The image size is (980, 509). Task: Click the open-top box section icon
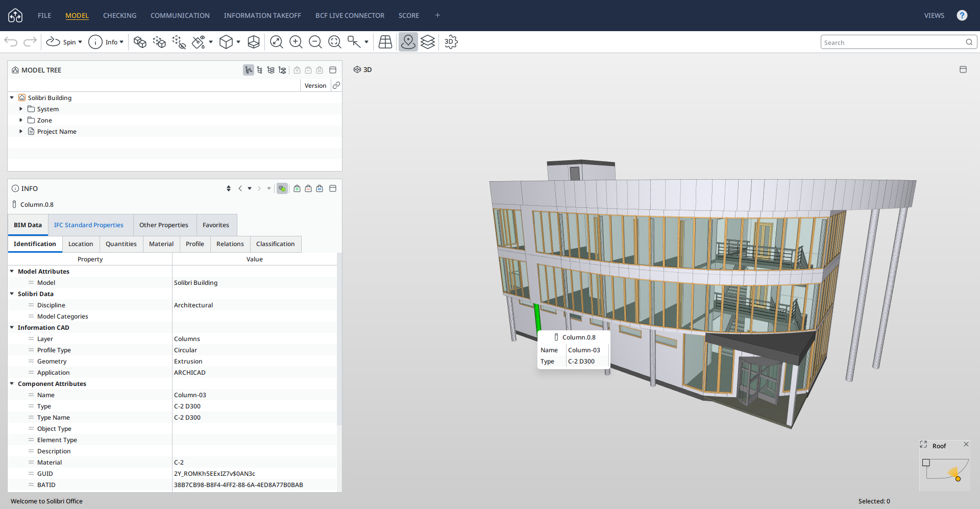click(254, 42)
